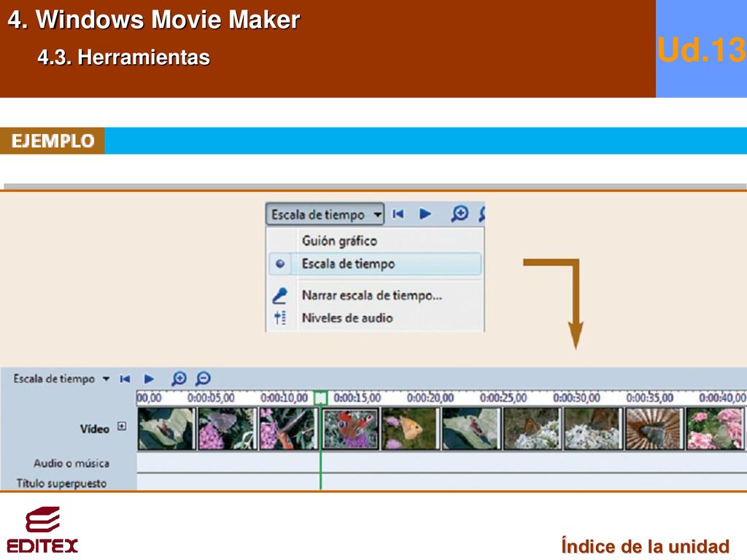This screenshot has height=560, width=747.
Task: Click play button beside the upper dropdown
Action: pos(425,214)
